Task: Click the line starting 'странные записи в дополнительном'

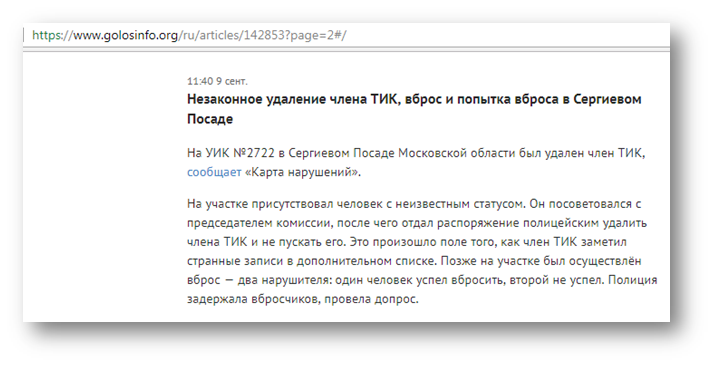Action: [414, 261]
